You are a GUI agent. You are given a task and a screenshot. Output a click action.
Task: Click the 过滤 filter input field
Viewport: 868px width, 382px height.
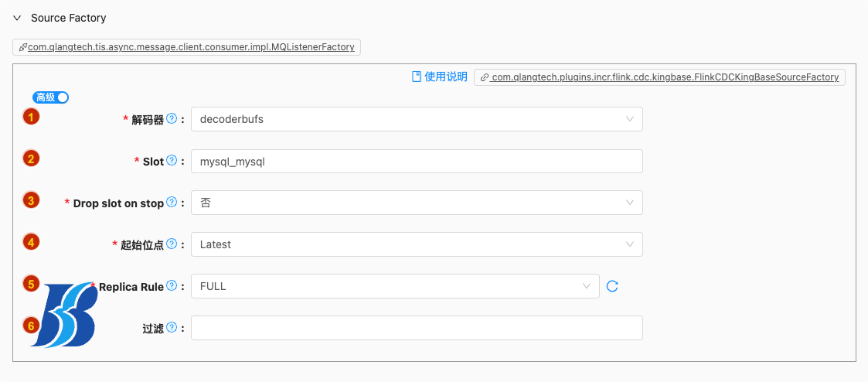(x=417, y=328)
